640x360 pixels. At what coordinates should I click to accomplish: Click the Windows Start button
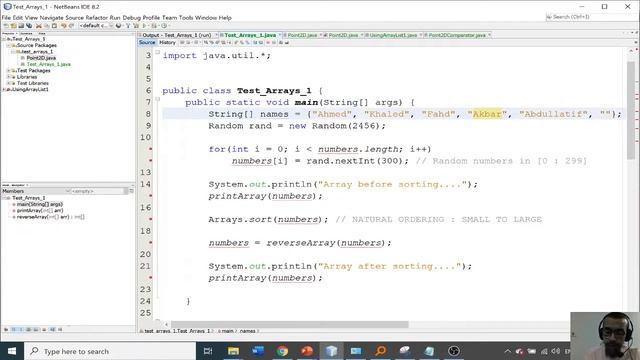tap(12, 351)
